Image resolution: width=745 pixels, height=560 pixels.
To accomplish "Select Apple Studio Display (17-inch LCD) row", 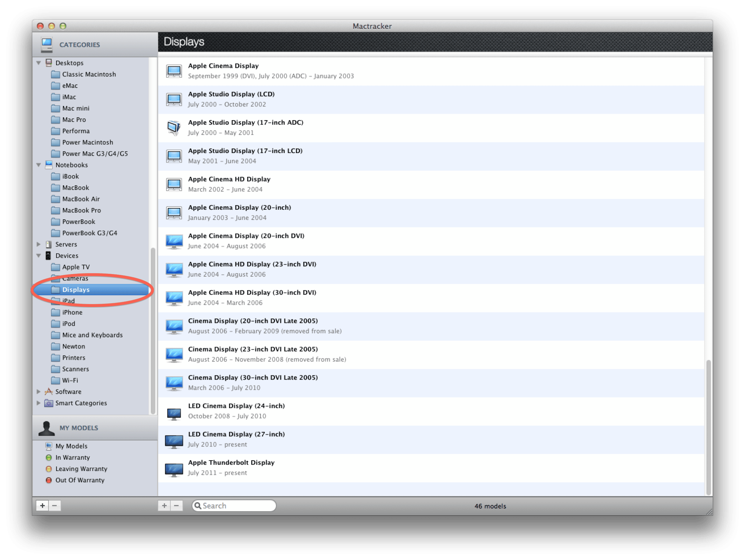I will tap(432, 156).
